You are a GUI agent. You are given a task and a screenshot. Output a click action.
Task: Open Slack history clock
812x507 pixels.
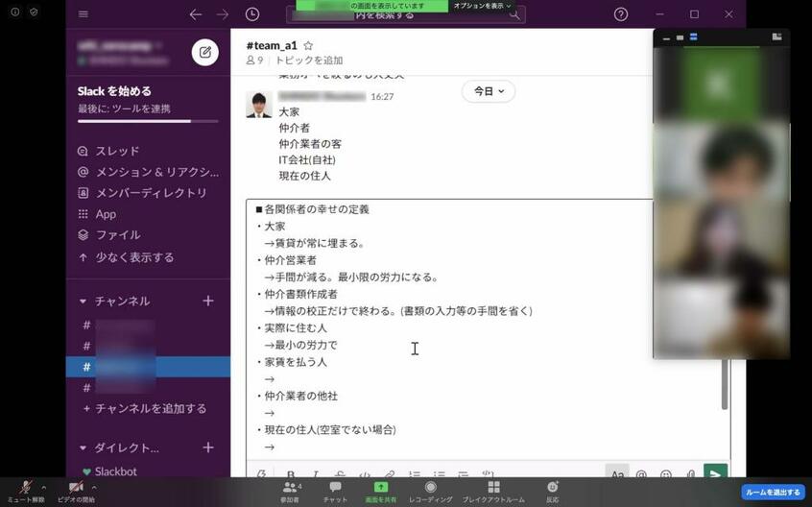click(x=252, y=14)
